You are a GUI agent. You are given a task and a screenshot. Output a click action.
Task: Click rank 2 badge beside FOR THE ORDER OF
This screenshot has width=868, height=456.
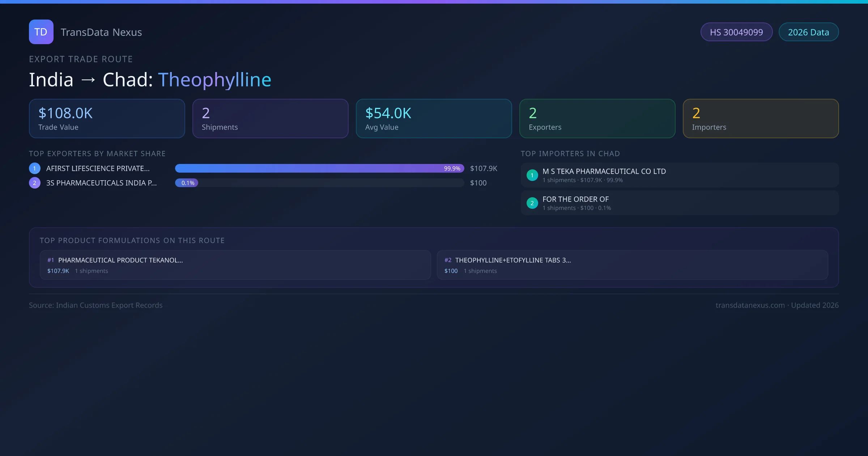pos(532,203)
